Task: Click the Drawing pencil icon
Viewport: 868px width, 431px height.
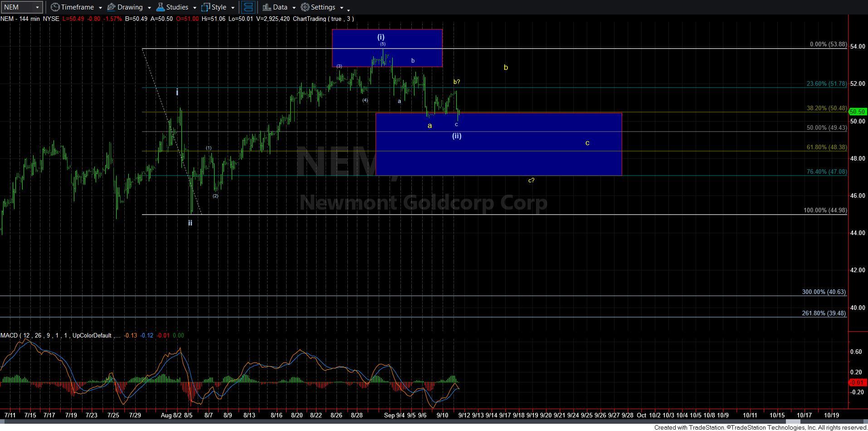Action: click(x=111, y=7)
